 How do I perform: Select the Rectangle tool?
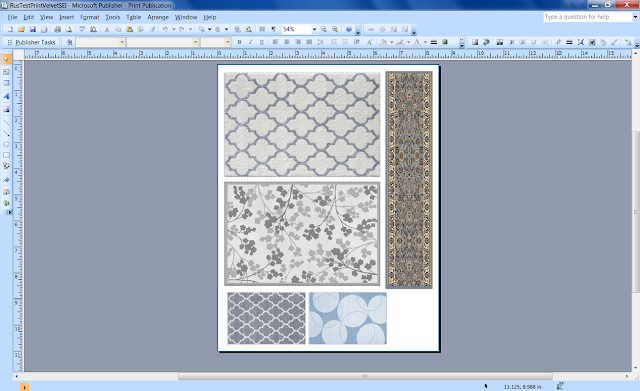pos(6,155)
